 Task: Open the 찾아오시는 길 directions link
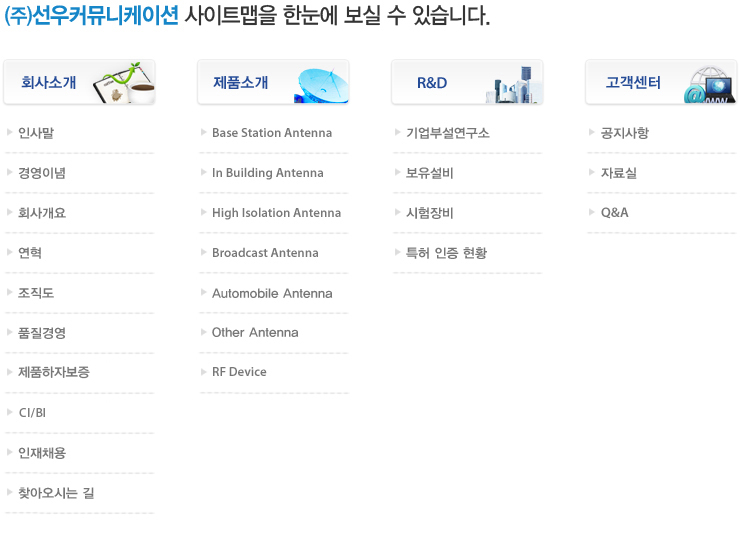(x=56, y=493)
